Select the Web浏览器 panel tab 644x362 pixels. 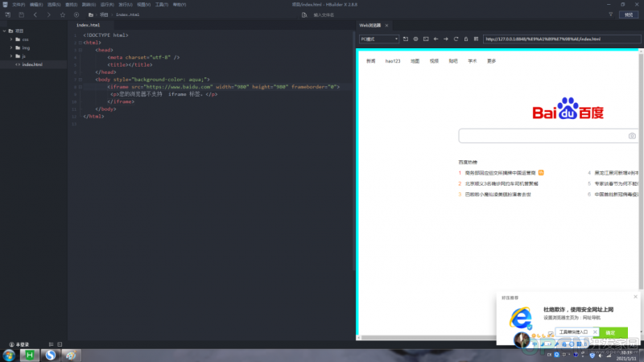pyautogui.click(x=370, y=26)
